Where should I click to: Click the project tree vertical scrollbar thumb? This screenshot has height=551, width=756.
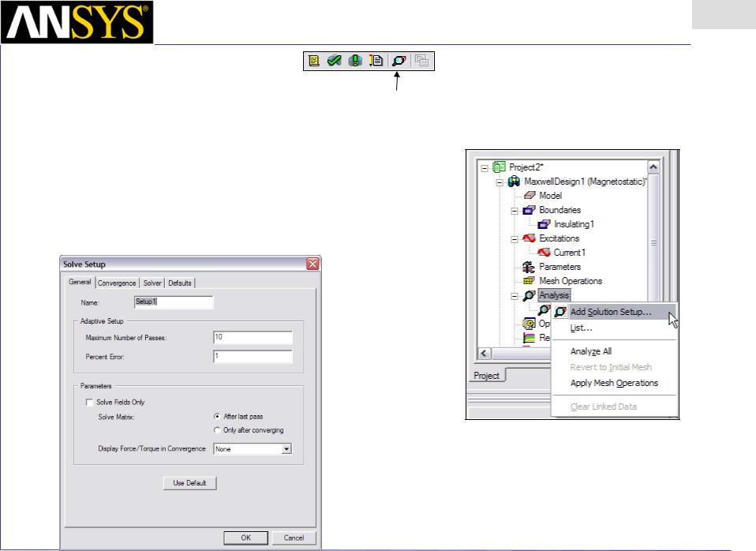pos(653,242)
